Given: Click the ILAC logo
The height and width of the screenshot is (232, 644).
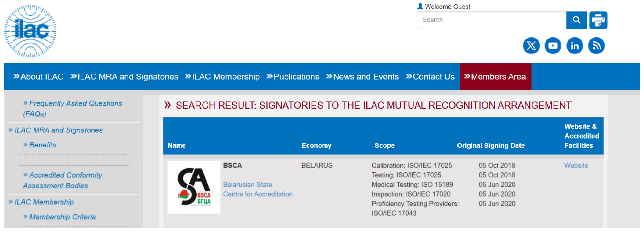Looking at the screenshot, I should [30, 31].
